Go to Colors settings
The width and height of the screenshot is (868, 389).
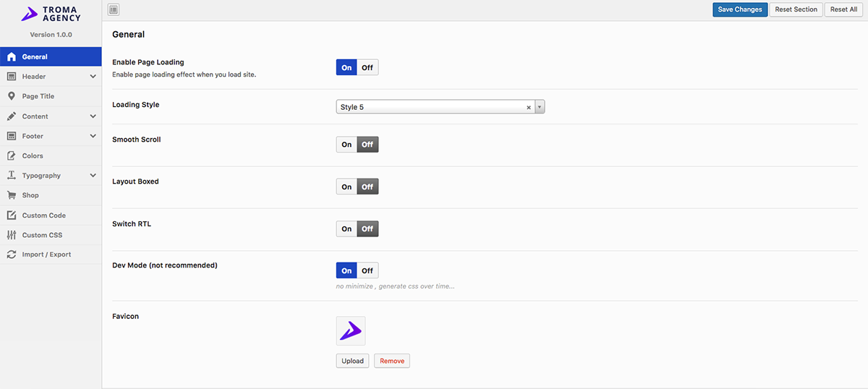51,155
